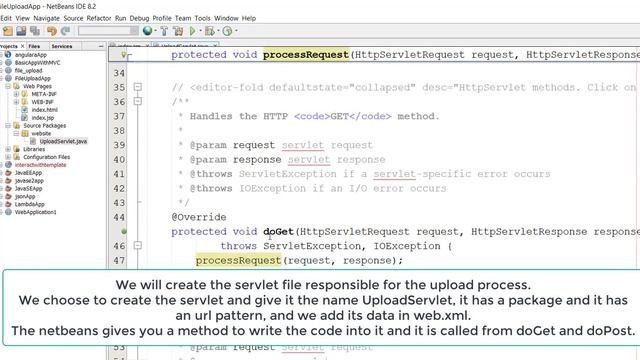Click the website package icon
This screenshot has height=360, width=640.
pyautogui.click(x=25, y=133)
